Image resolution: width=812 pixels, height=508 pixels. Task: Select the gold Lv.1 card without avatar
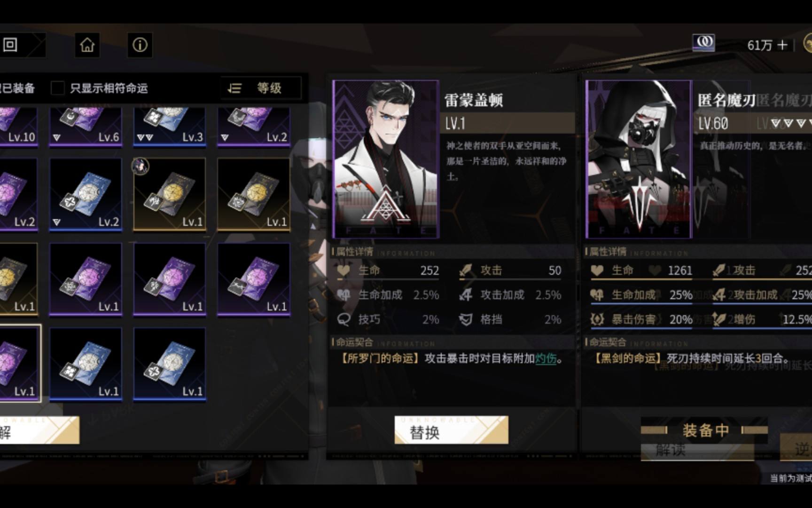click(254, 195)
